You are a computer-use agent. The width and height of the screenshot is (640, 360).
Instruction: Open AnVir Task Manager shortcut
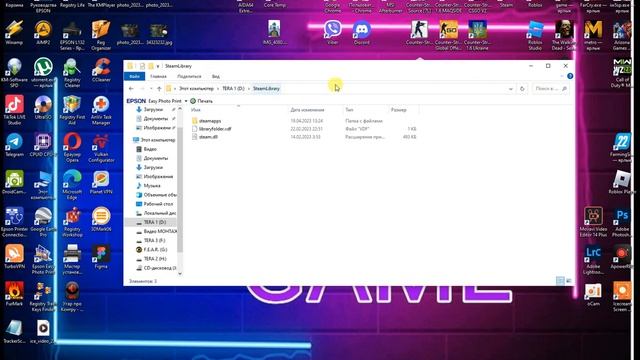tap(101, 109)
